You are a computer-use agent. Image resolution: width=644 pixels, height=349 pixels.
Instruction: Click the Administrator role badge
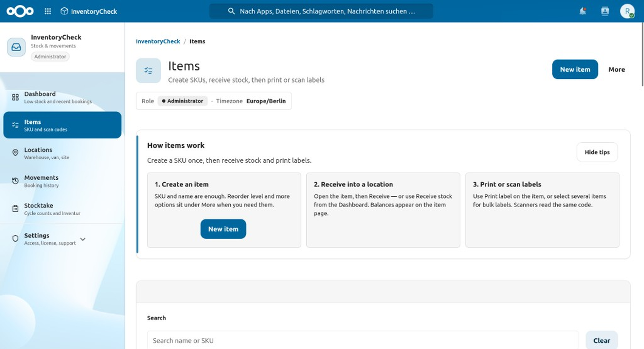click(x=182, y=101)
